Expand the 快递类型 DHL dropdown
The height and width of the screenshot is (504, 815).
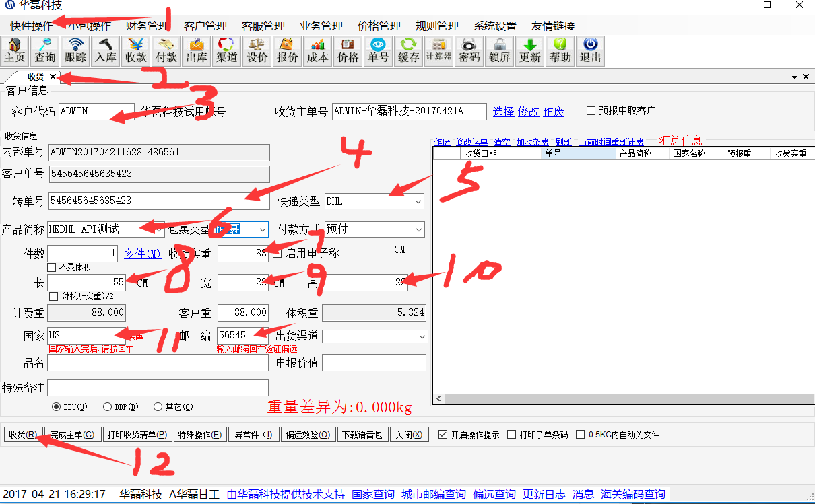tap(418, 201)
